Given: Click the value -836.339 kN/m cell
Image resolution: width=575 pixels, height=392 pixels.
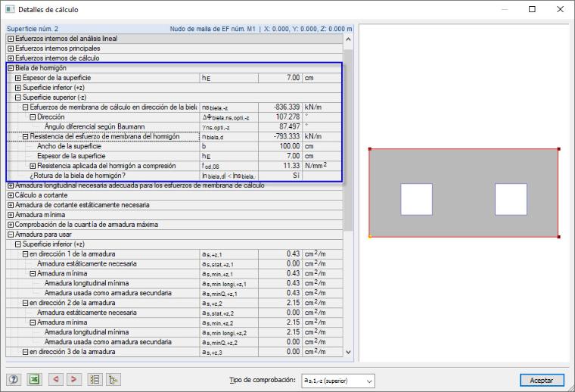Looking at the screenshot, I should point(280,107).
